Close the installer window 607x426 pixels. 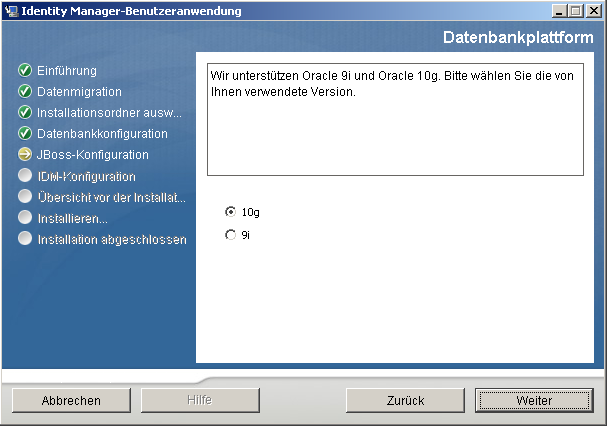pos(594,11)
